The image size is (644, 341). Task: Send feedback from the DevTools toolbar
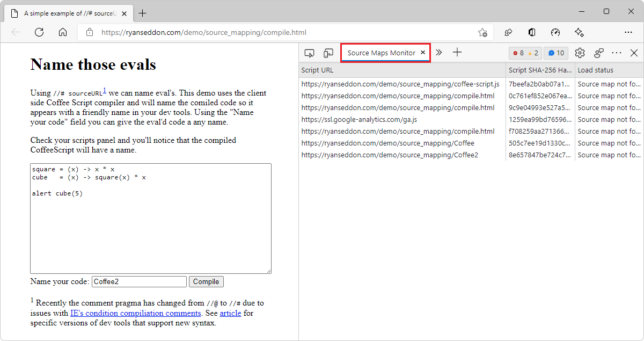point(598,53)
